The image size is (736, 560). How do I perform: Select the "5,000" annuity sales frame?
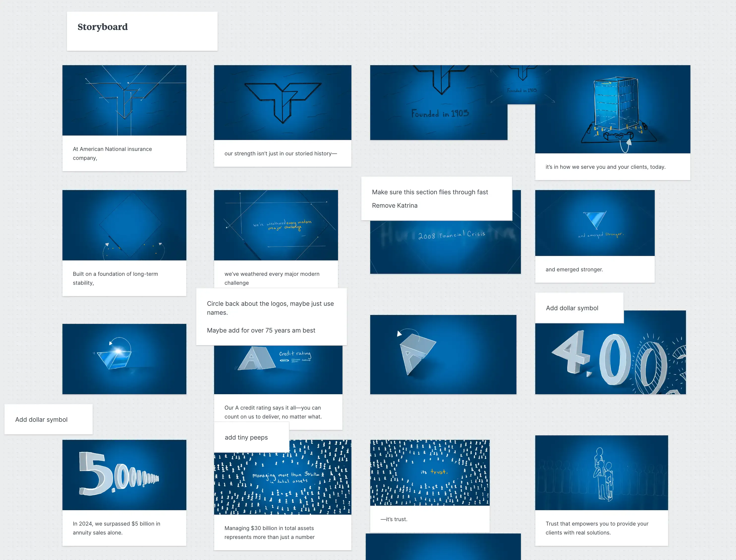tap(124, 475)
